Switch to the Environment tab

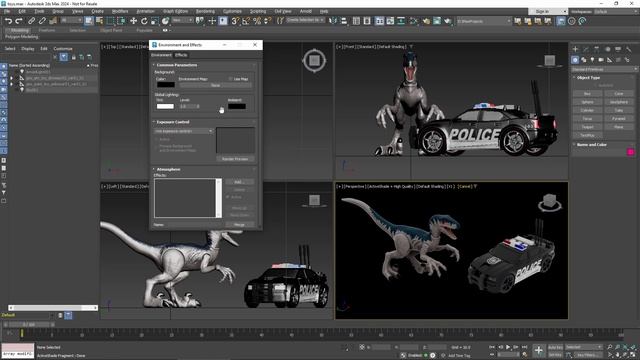(x=161, y=55)
